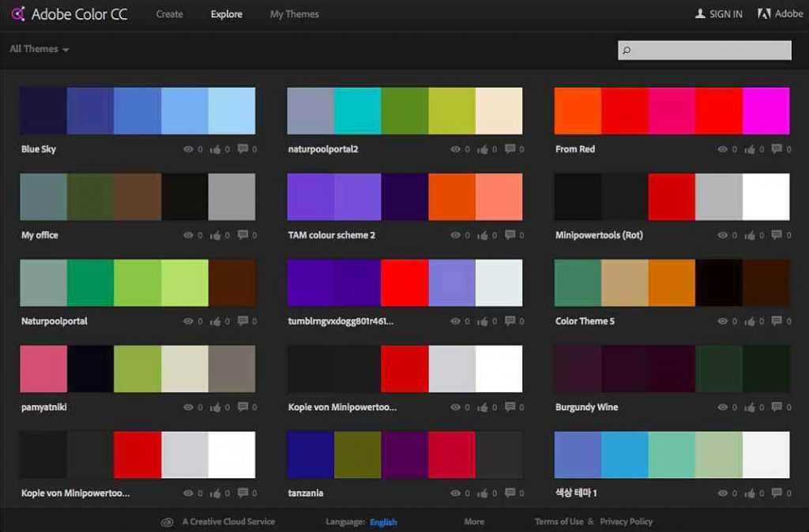The image size is (809, 532).
Task: Open comments for Color Theme 5
Action: point(777,320)
